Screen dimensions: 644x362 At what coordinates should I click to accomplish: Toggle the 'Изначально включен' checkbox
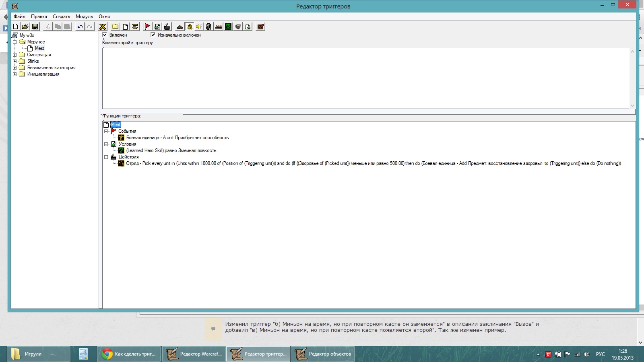point(153,35)
